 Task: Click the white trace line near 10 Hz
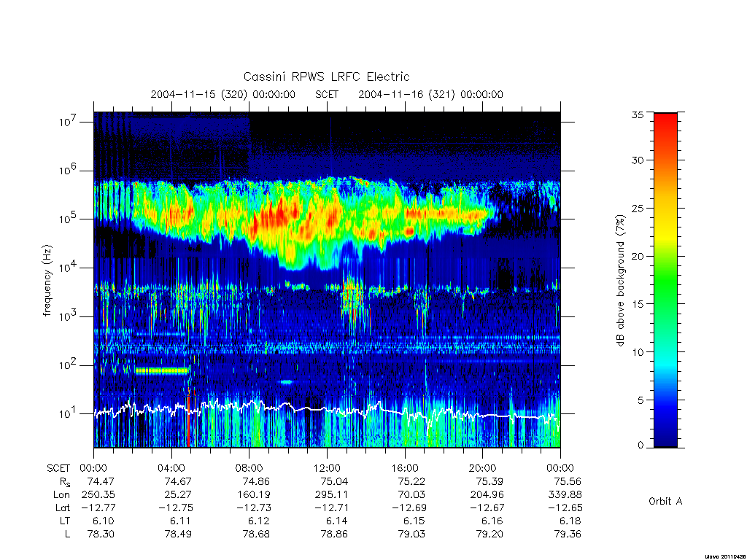coord(327,410)
